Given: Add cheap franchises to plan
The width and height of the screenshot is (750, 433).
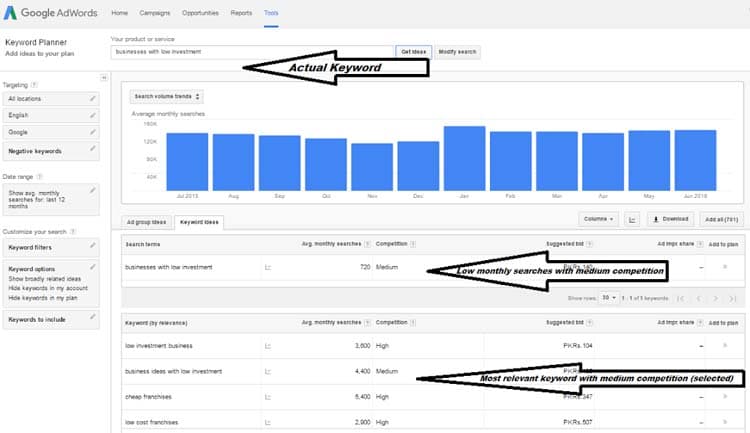Looking at the screenshot, I should (x=725, y=396).
